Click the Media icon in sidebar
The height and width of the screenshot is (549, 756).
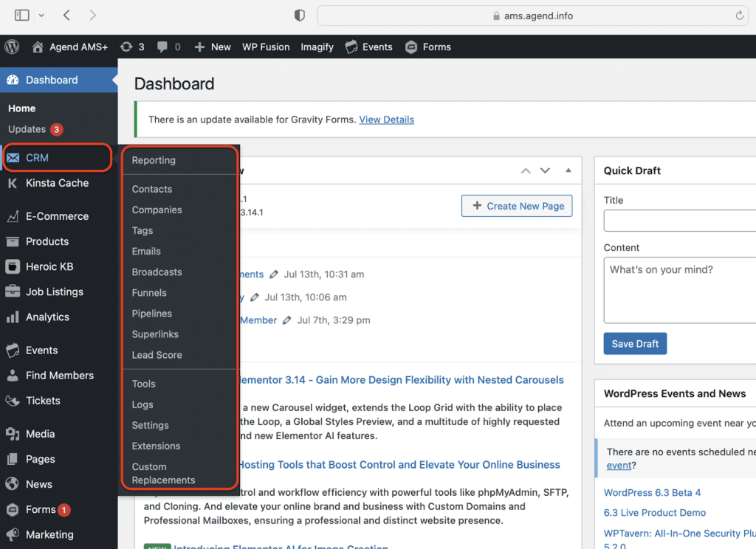click(13, 435)
